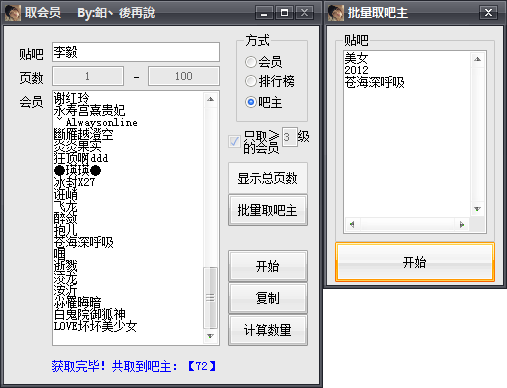Click the 贴吧 list horizontal scroll-left arrow
The image size is (507, 388).
pyautogui.click(x=352, y=225)
